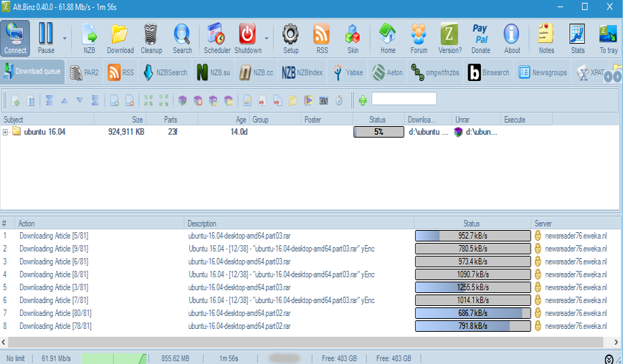Open the omgwtfnzbs tab
The height and width of the screenshot is (364, 623).
pyautogui.click(x=435, y=72)
